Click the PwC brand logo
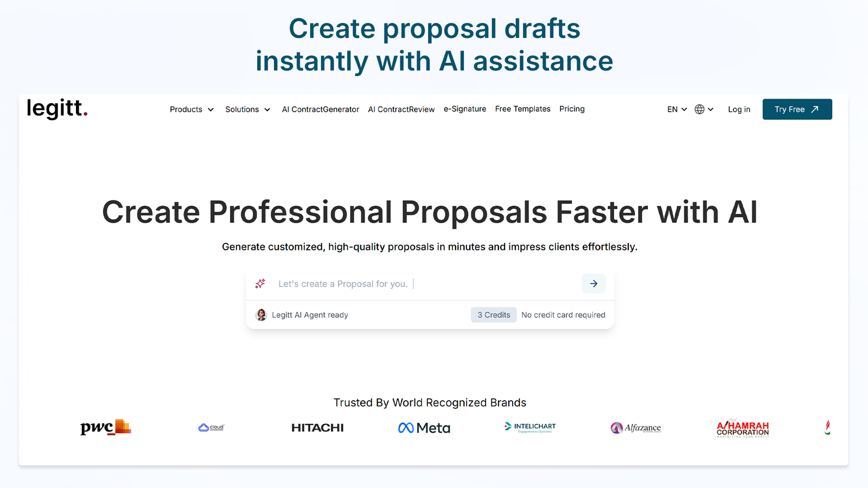The height and width of the screenshot is (488, 868). click(105, 427)
